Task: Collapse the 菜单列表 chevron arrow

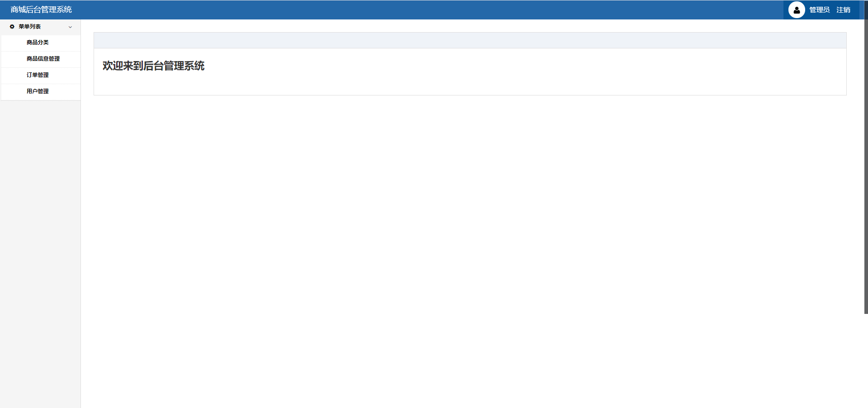Action: (70, 27)
